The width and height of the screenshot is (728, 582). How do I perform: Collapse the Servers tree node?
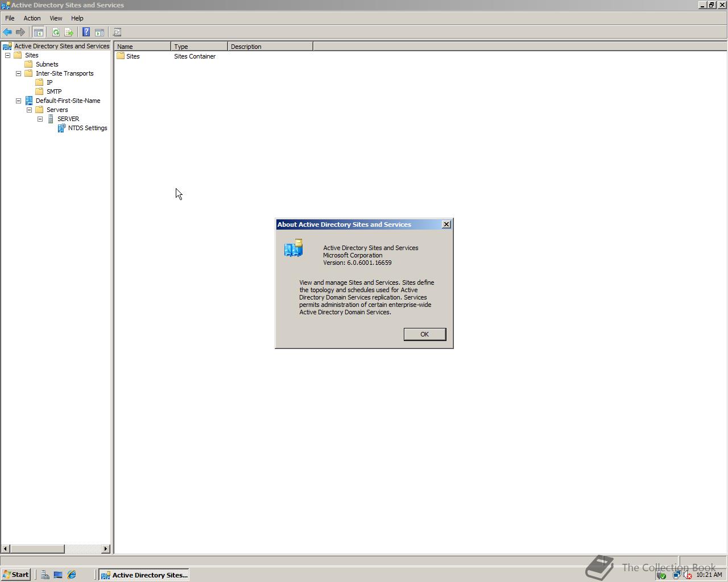[29, 110]
